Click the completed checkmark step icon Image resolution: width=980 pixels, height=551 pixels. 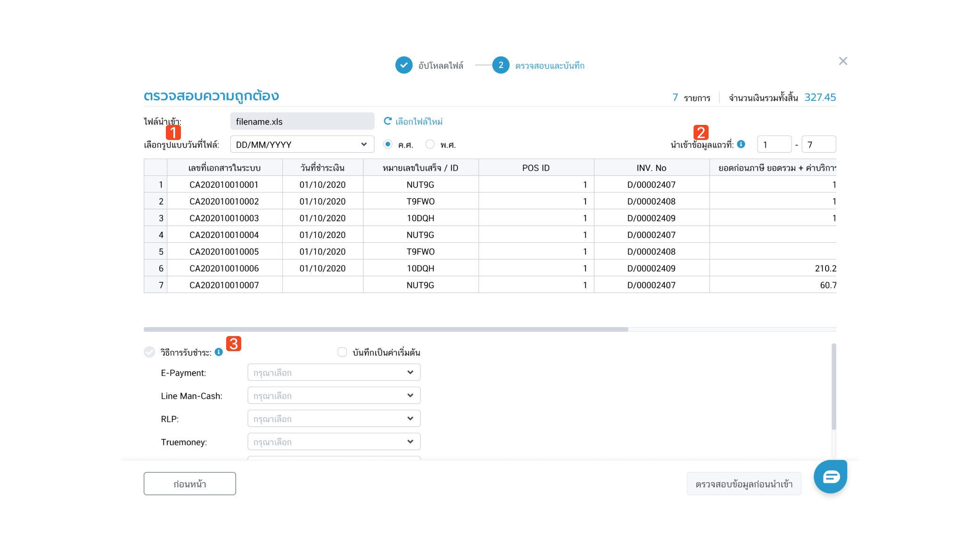tap(404, 65)
